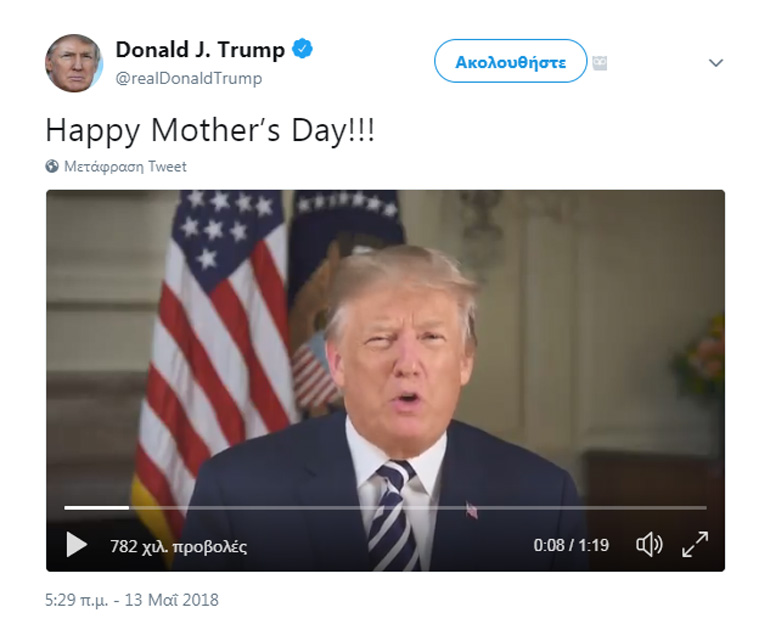Click the 0:08 / 1:19 time display
The image size is (770, 624).
coord(570,546)
